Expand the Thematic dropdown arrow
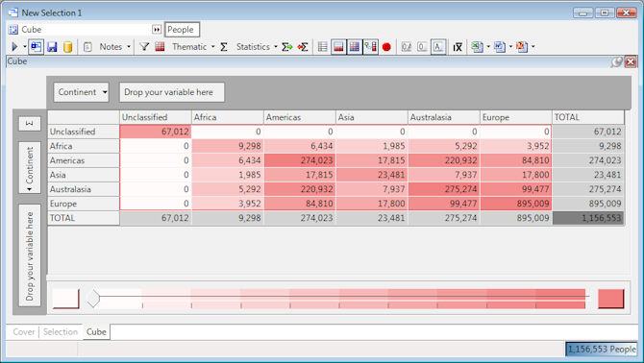 tap(212, 47)
